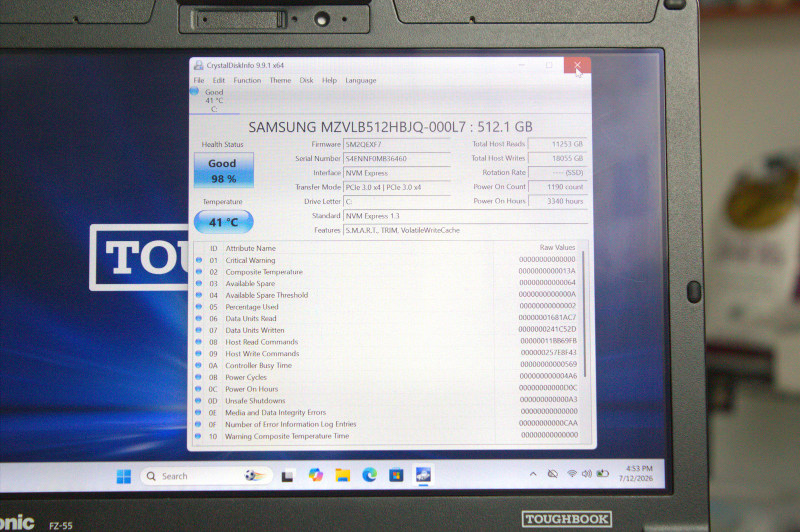Click the CrystalDiskInfo taskbar icon
The image size is (800, 532).
point(423,475)
